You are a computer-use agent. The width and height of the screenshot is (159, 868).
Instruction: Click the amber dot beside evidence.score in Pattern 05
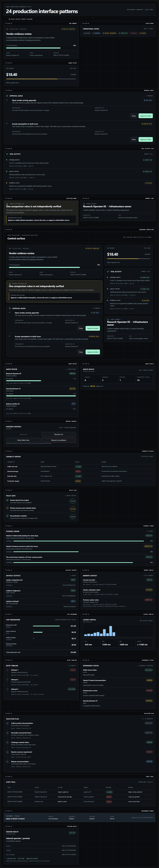point(7,183)
